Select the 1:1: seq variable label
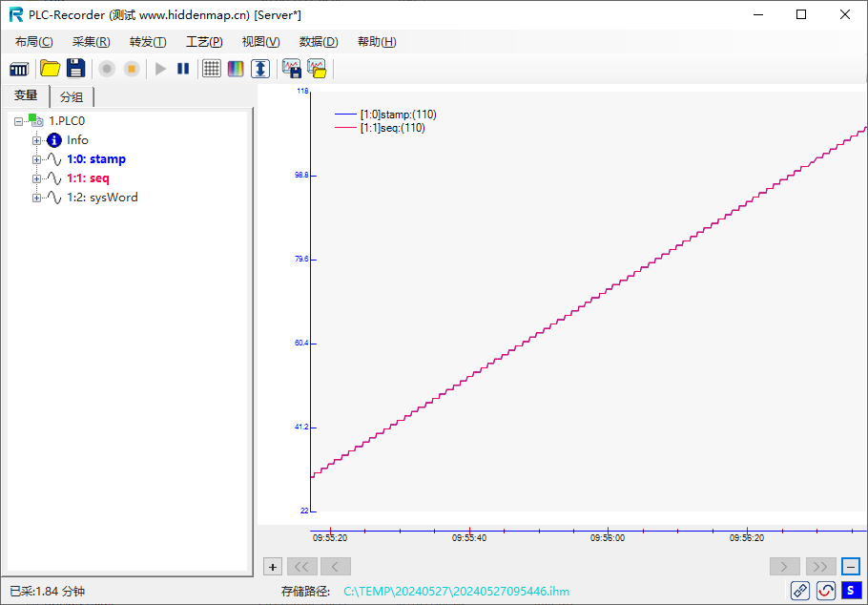 [88, 178]
